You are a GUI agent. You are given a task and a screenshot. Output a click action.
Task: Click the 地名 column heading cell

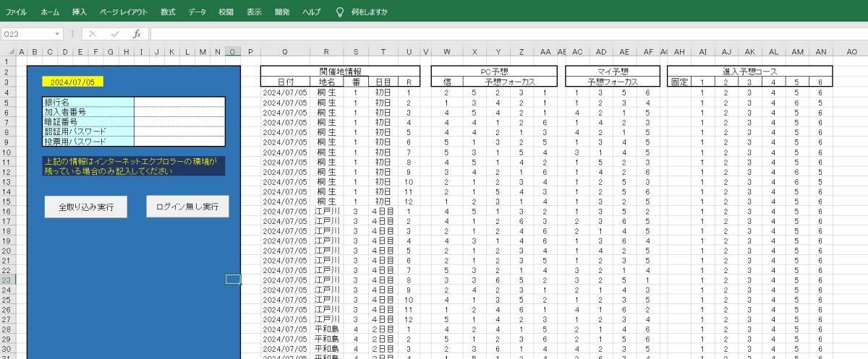coord(326,82)
